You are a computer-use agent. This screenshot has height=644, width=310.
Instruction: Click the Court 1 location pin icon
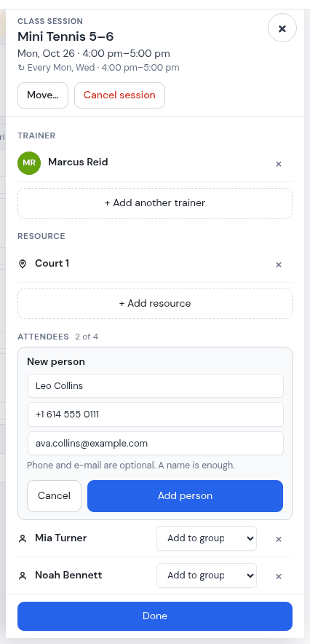(23, 264)
